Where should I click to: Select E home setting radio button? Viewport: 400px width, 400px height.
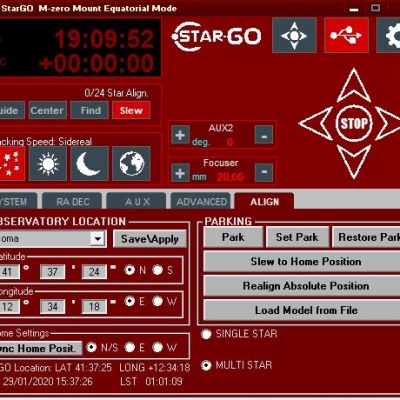click(x=129, y=347)
